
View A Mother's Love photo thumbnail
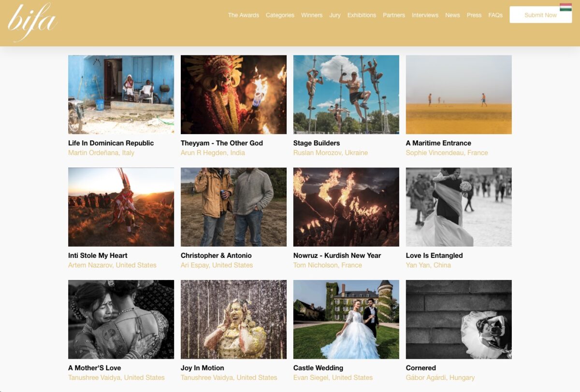click(121, 319)
